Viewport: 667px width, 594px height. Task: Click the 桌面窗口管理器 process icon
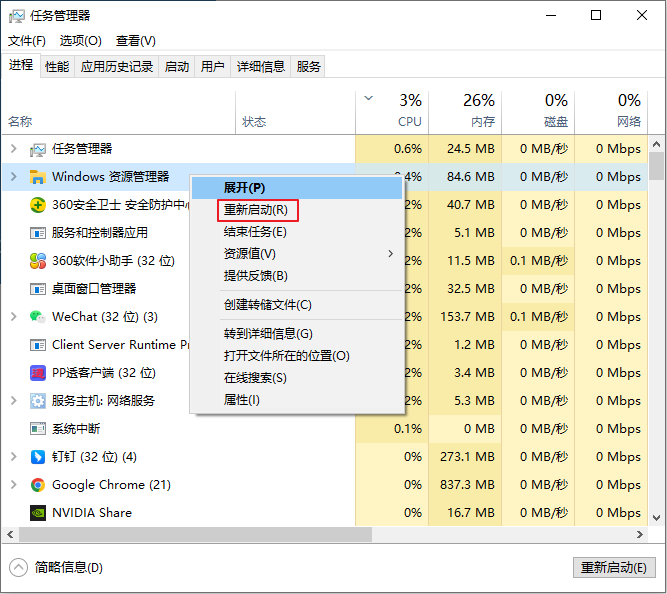coord(37,289)
